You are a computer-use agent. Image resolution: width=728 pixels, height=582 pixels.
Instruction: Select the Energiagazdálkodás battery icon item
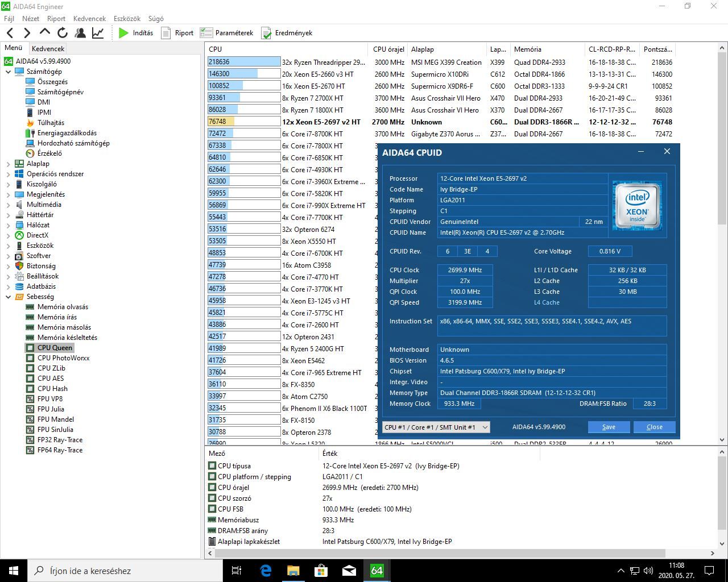pyautogui.click(x=30, y=133)
